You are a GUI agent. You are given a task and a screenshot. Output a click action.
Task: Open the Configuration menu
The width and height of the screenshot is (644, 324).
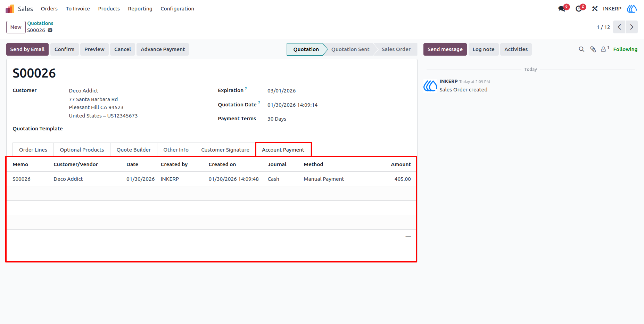pos(177,9)
